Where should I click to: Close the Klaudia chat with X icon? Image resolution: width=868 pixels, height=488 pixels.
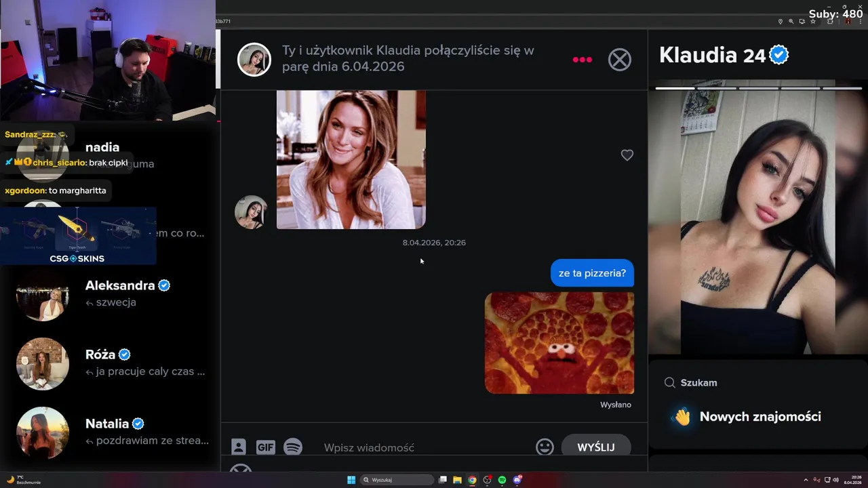pyautogui.click(x=619, y=60)
